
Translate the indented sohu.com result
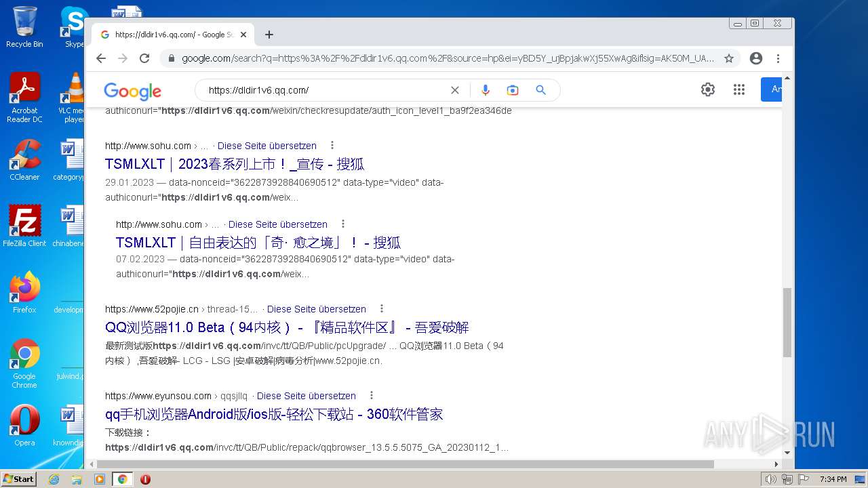pyautogui.click(x=278, y=224)
